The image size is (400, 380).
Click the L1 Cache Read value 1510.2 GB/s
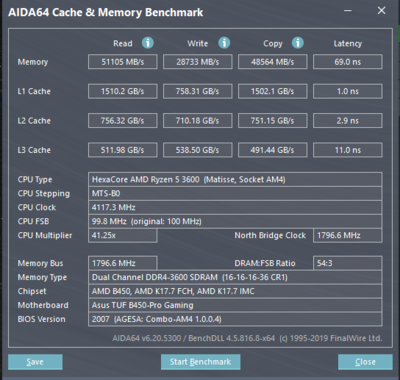(x=123, y=91)
